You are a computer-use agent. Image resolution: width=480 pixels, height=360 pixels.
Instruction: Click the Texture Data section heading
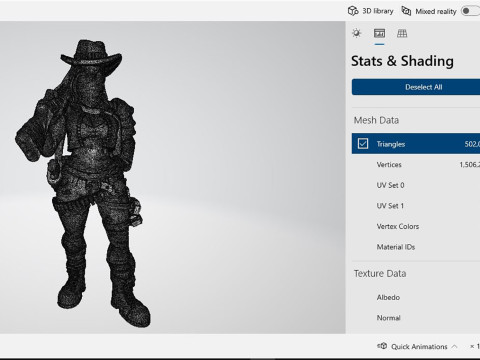coord(380,273)
